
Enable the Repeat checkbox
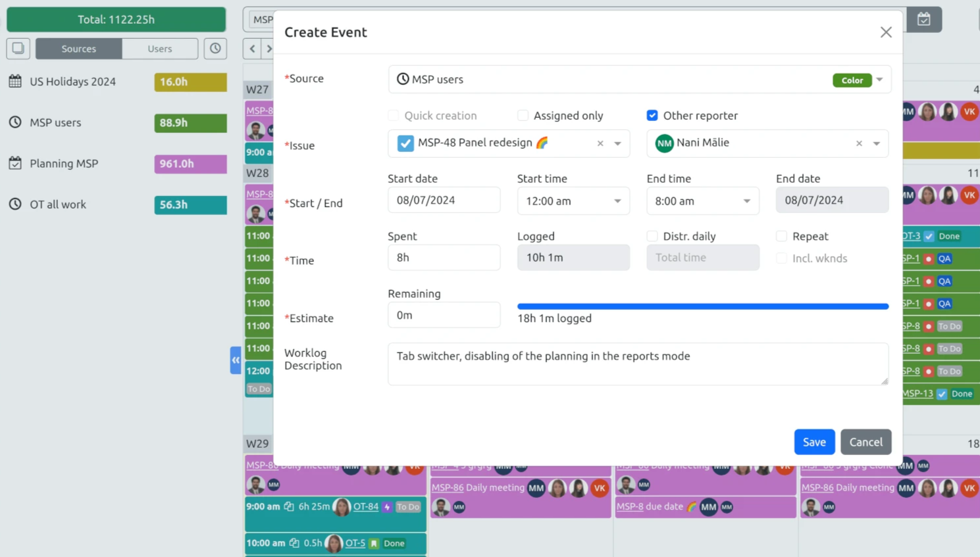click(x=782, y=236)
